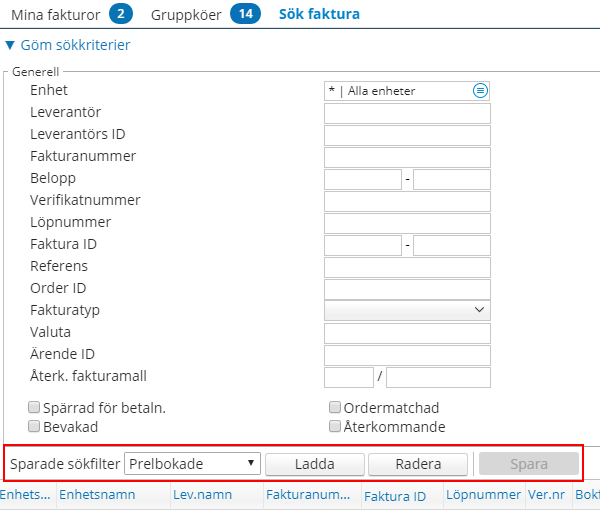Tick the Bevakad checkbox

(34, 426)
